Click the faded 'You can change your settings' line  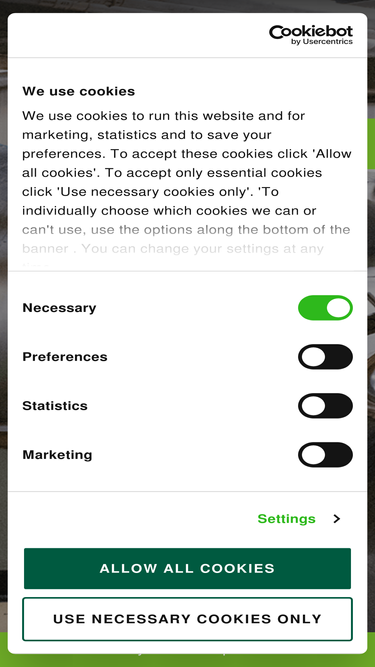coord(202,248)
